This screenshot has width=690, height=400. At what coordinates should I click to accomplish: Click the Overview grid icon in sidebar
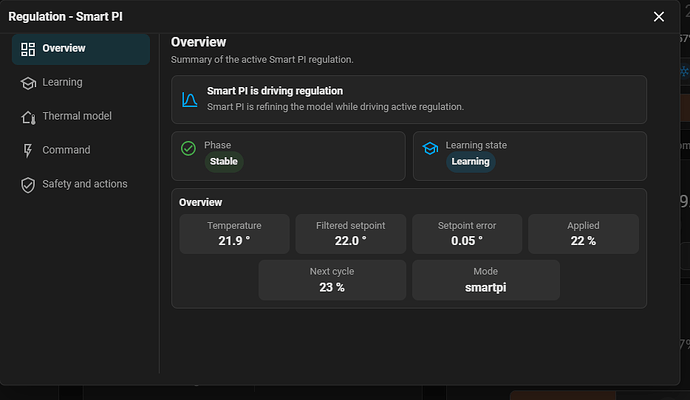(x=28, y=49)
